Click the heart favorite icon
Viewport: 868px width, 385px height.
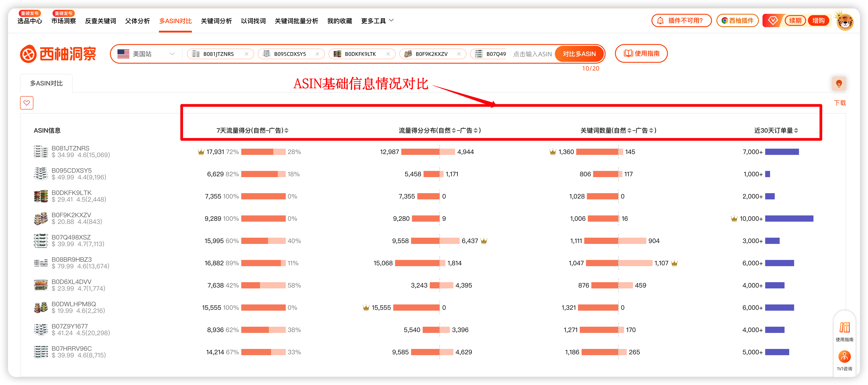pos(27,103)
